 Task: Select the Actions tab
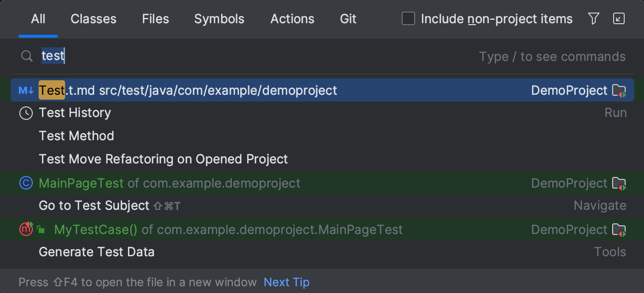point(292,19)
